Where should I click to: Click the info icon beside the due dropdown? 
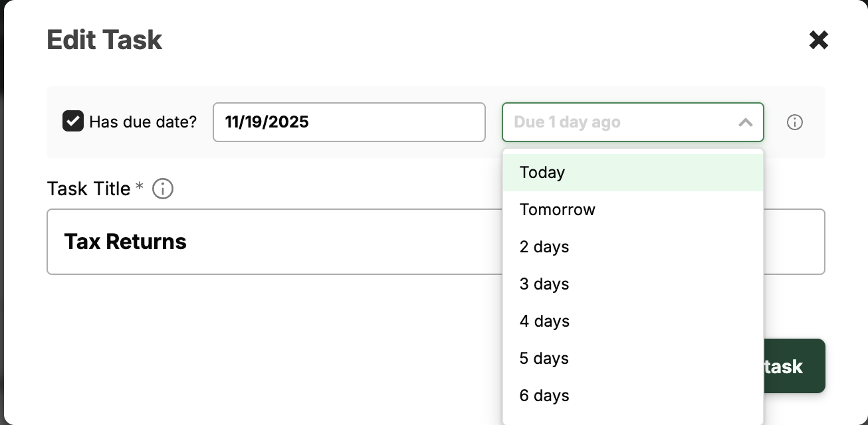click(x=795, y=122)
